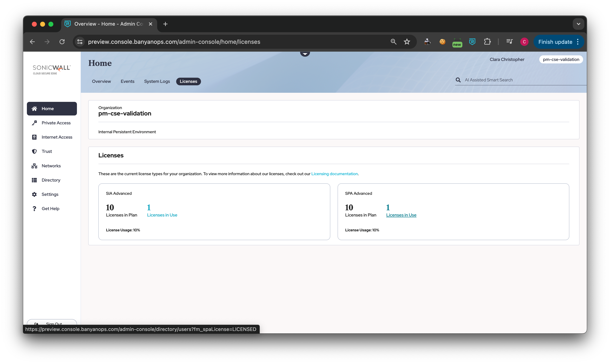Click the Directory list icon

pyautogui.click(x=34, y=180)
